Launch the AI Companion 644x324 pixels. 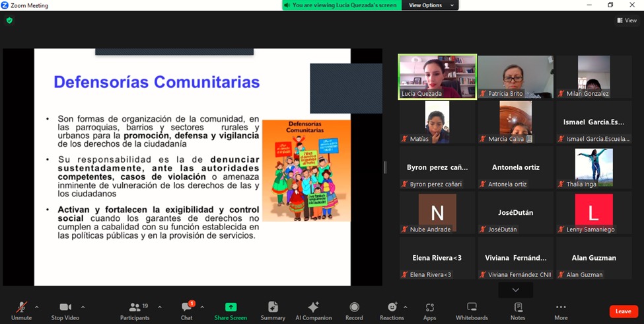313,310
